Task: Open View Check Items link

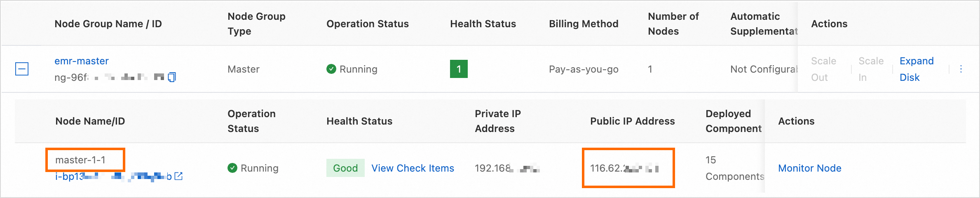Action: coord(413,168)
